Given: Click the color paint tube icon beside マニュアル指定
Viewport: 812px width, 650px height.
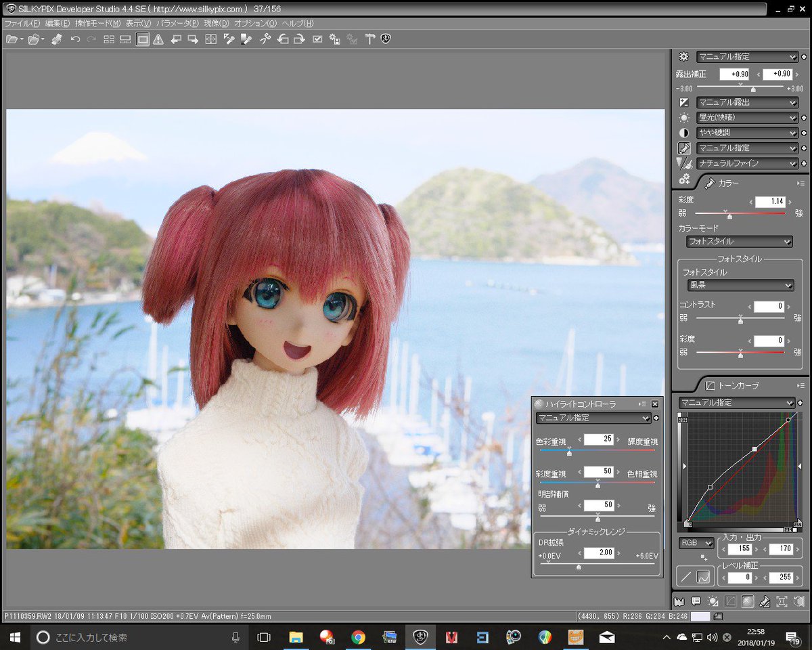Looking at the screenshot, I should point(684,148).
